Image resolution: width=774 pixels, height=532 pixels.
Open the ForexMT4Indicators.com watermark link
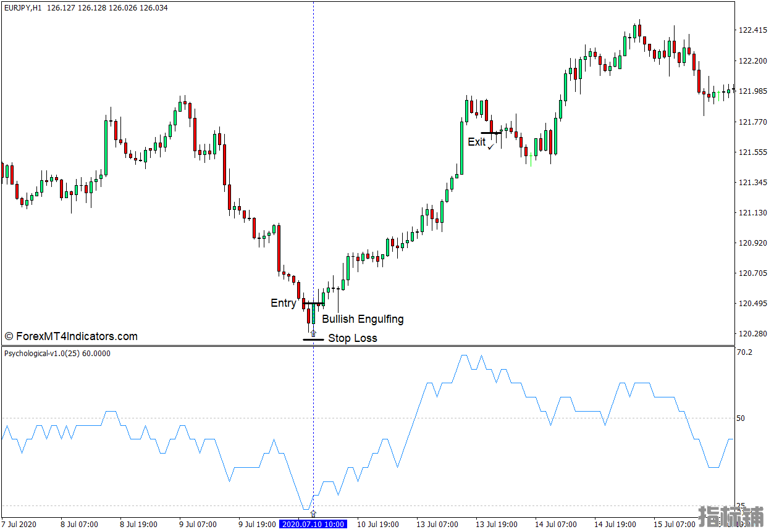point(71,336)
